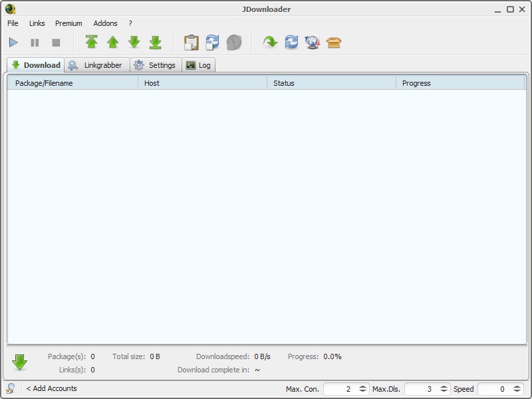Move selected package to bottom

pos(156,42)
